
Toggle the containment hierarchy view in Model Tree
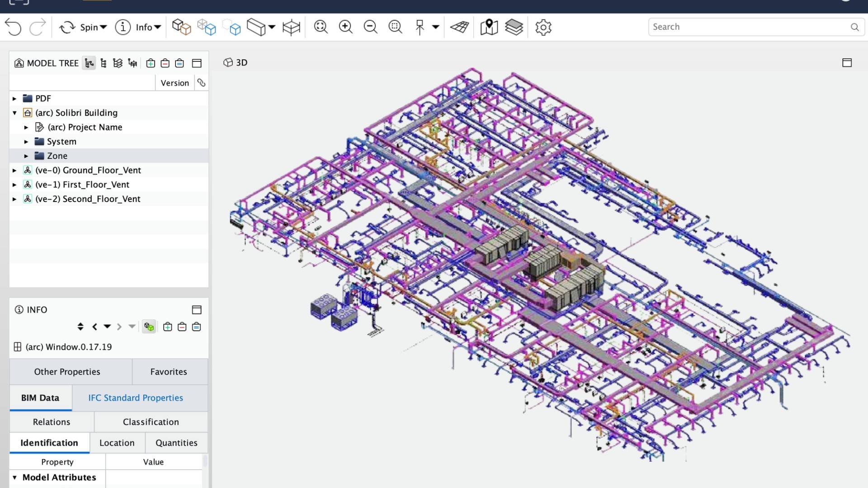[89, 63]
